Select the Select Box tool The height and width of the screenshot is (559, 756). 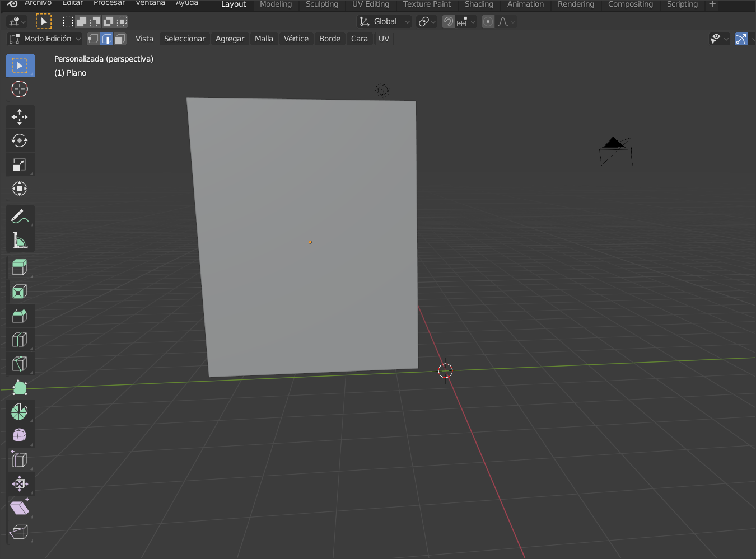click(20, 65)
